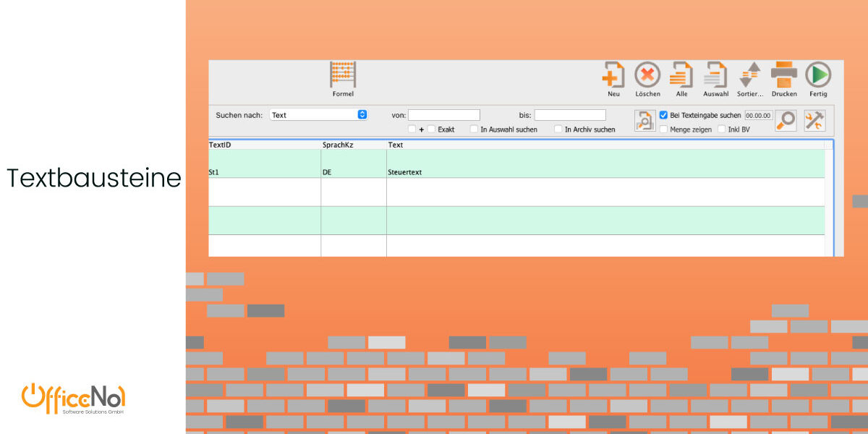
Task: Select the St1 Steuertext row
Action: pyautogui.click(x=516, y=164)
